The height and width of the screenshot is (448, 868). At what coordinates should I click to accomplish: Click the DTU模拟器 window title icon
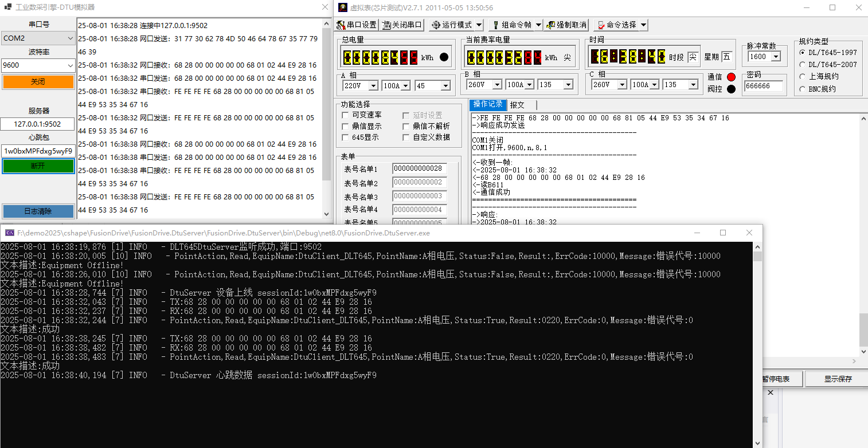click(8, 7)
